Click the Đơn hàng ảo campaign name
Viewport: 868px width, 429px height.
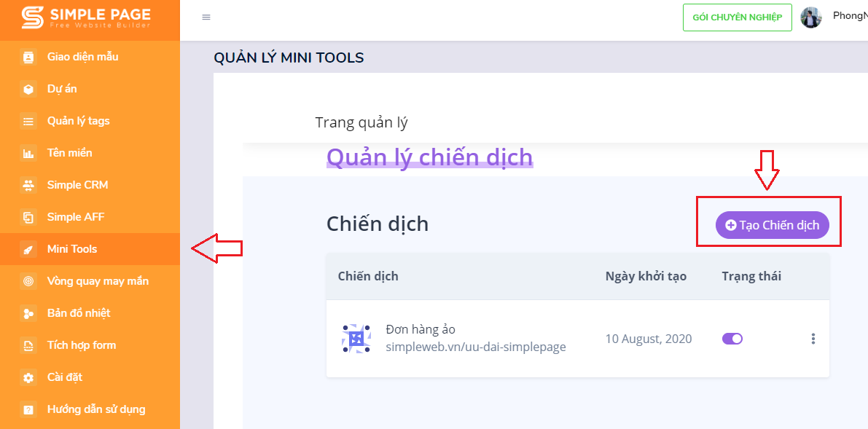point(421,329)
